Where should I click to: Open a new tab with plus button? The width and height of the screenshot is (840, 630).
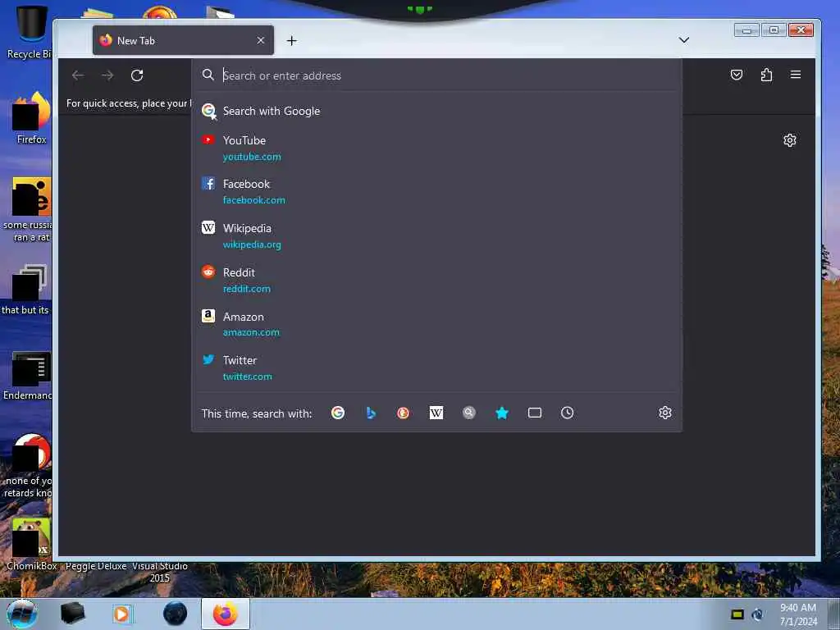[x=291, y=41]
